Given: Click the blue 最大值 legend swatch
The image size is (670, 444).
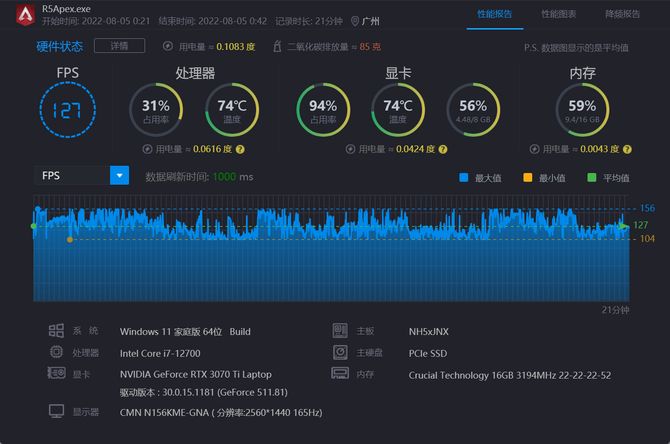Looking at the screenshot, I should coord(464,177).
